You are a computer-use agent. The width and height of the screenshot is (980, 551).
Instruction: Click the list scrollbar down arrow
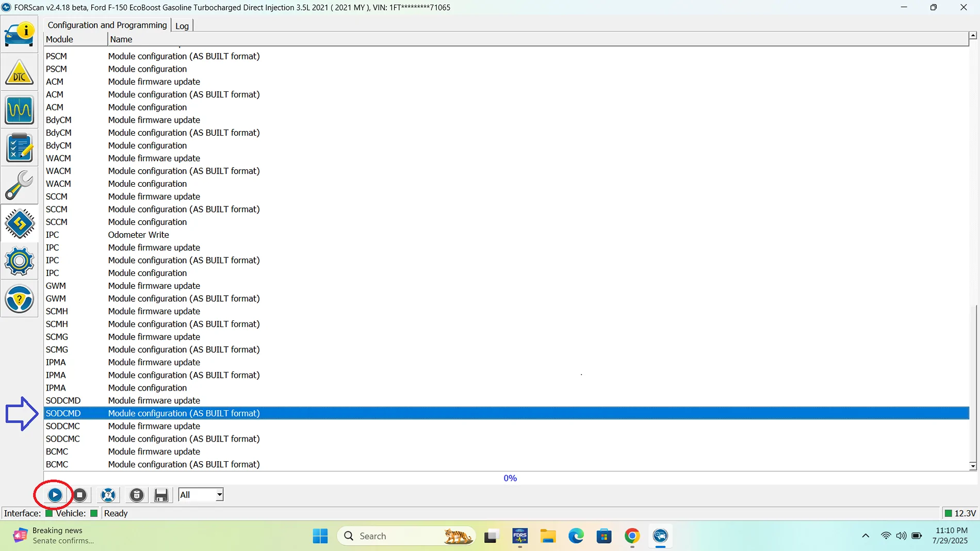[x=973, y=466]
